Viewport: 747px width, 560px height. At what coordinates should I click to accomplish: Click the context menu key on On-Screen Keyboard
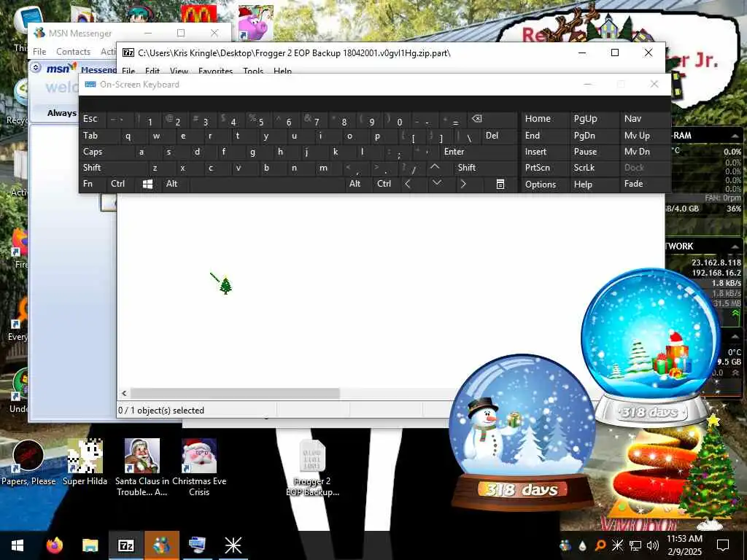[500, 184]
